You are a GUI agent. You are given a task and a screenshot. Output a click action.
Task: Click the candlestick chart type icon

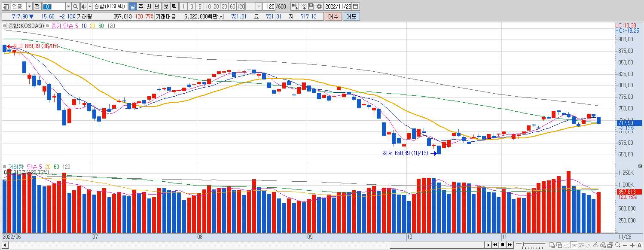[294, 6]
